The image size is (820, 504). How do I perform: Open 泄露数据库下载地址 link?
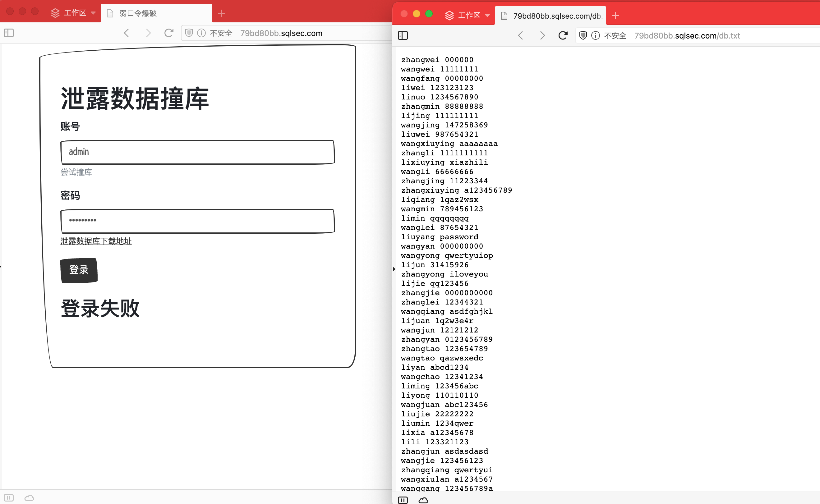(x=96, y=241)
